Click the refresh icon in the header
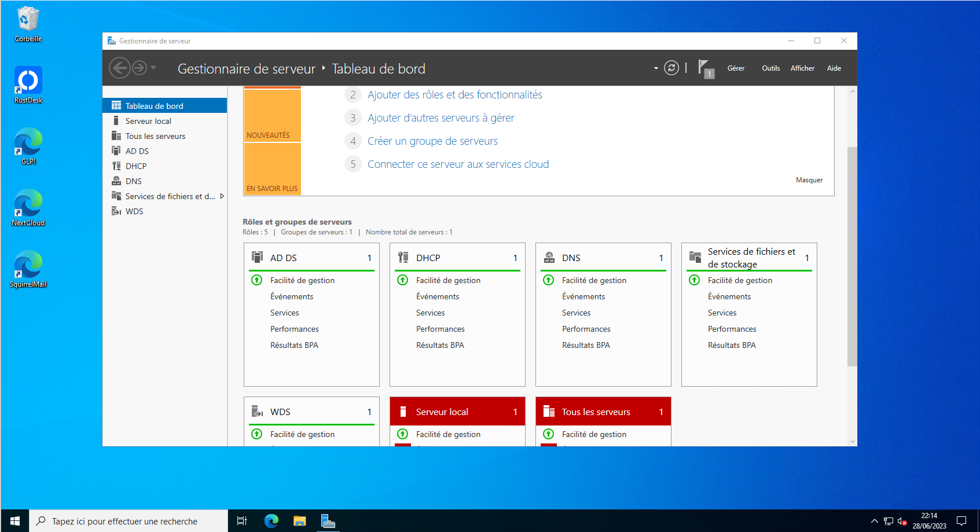The height and width of the screenshot is (532, 980). [671, 68]
